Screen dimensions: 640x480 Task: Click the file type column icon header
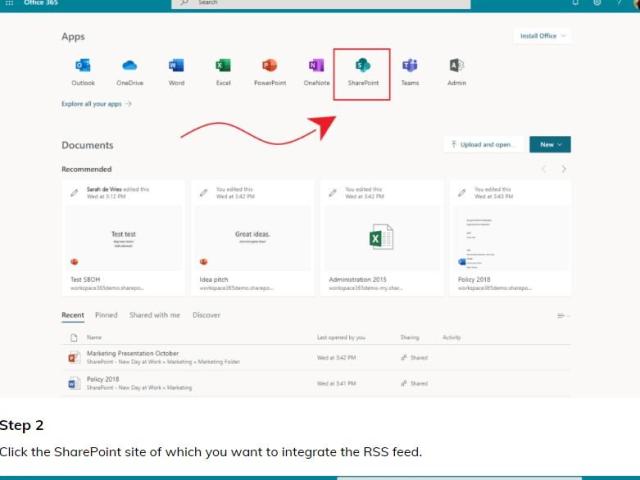pos(74,338)
